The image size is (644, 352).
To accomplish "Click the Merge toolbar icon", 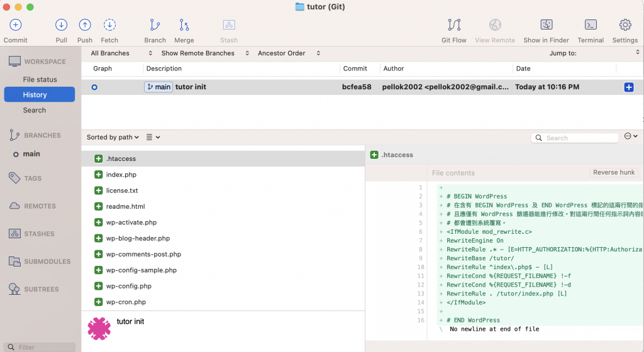I will pyautogui.click(x=184, y=25).
